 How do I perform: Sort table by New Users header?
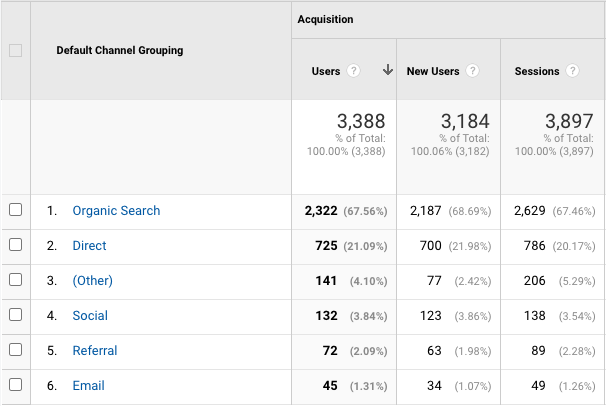pyautogui.click(x=432, y=72)
